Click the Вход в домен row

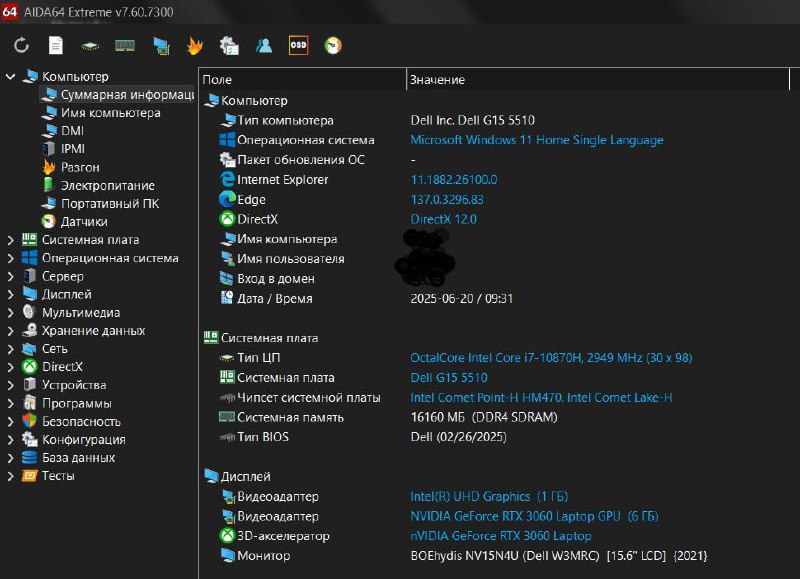[495, 279]
